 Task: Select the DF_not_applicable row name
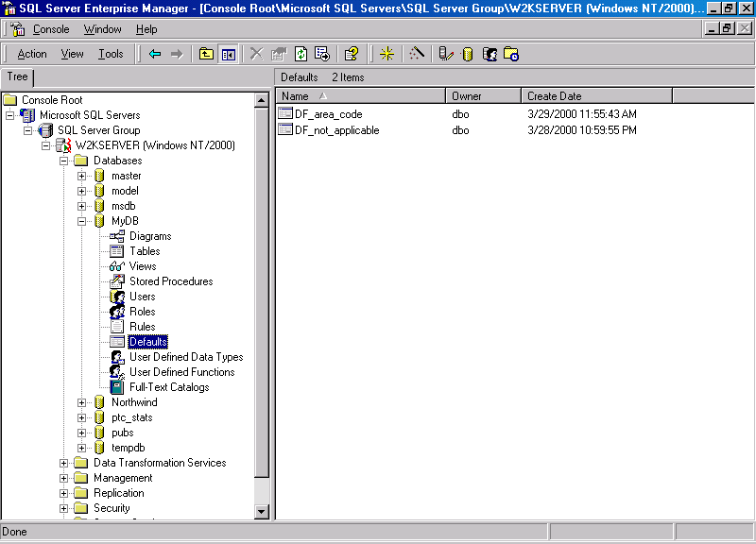[x=337, y=130]
